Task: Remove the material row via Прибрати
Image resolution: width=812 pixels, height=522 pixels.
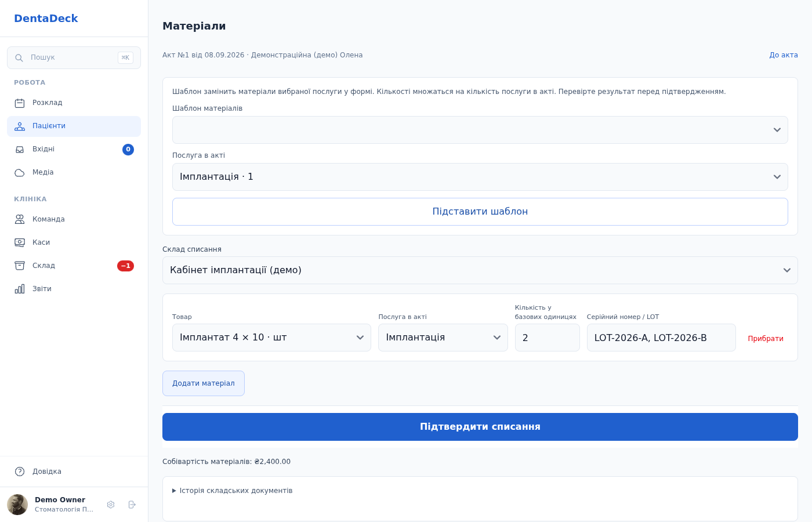Action: tap(766, 339)
